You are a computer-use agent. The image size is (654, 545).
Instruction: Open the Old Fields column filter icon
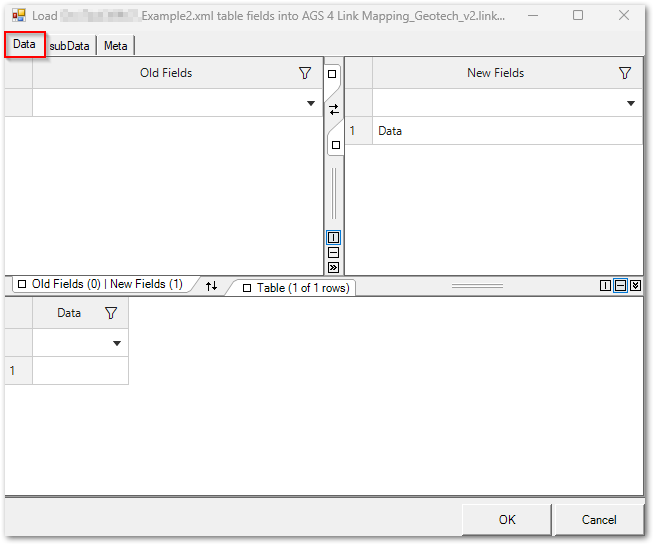305,73
